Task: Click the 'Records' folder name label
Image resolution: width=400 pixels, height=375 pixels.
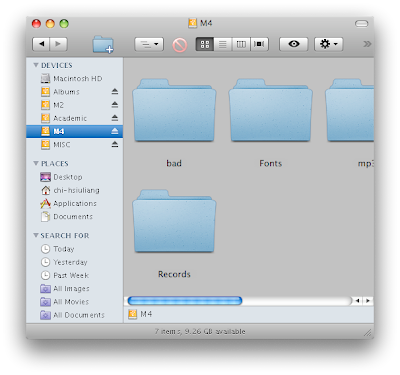Action: pyautogui.click(x=174, y=274)
